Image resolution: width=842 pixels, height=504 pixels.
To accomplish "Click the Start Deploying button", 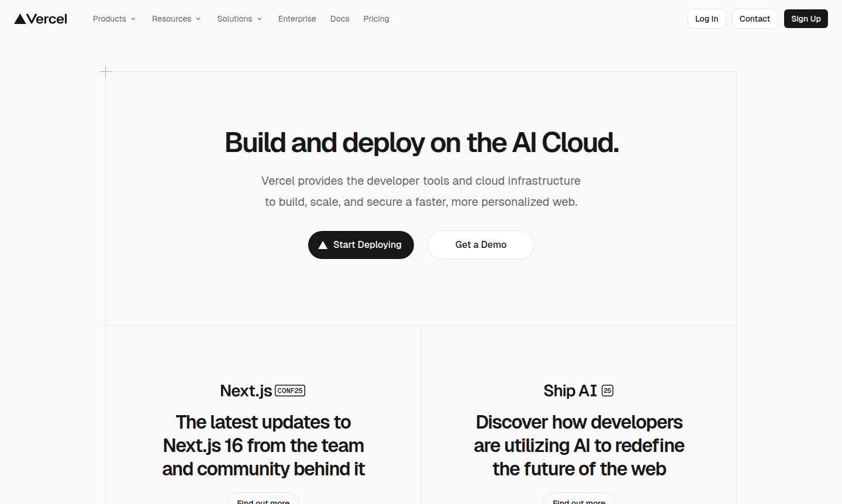I will 361,244.
